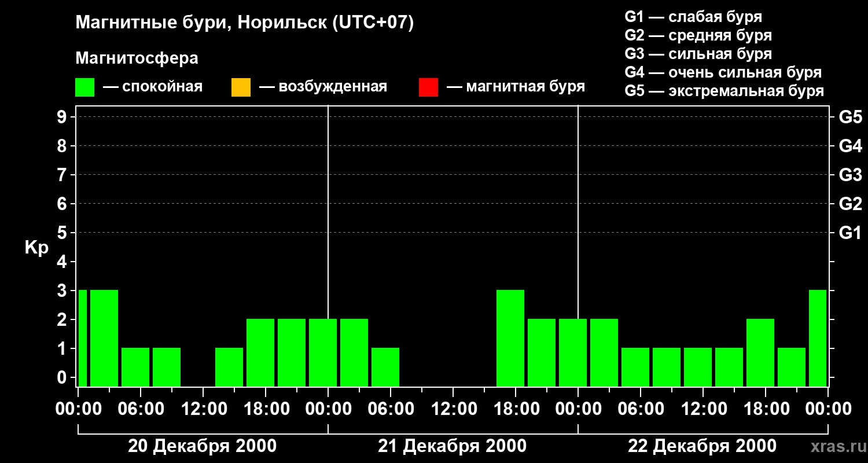Click the '18:00' time label of 22 Декабря

click(x=766, y=409)
